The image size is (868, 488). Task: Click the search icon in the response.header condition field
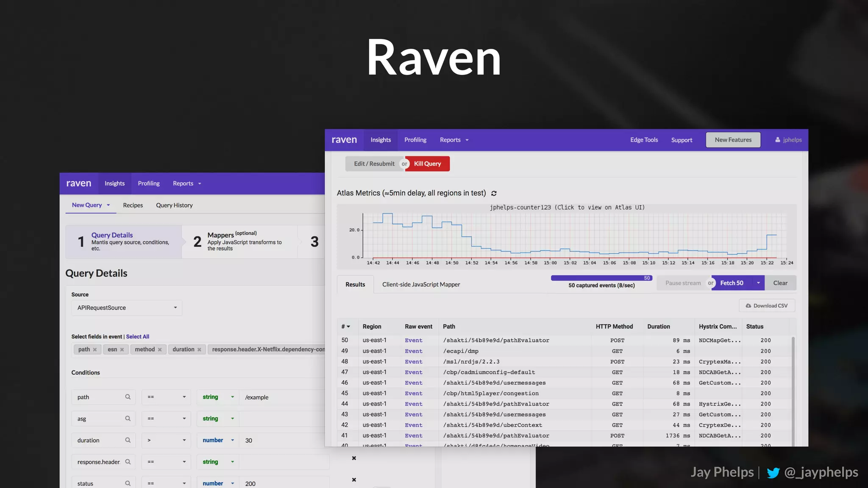coord(128,462)
